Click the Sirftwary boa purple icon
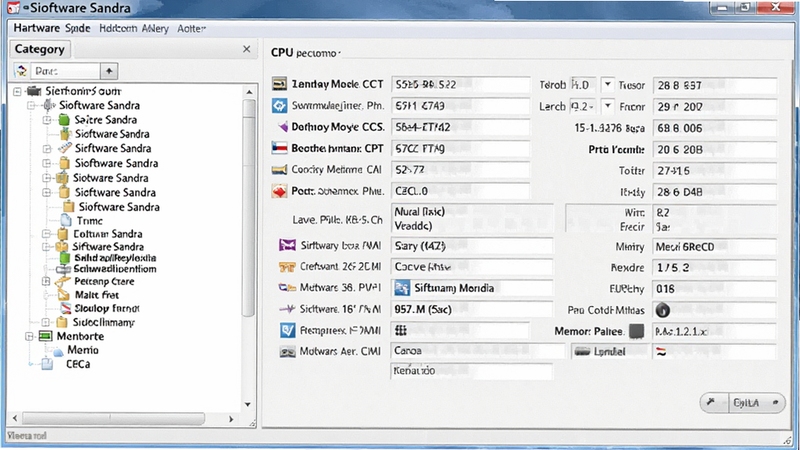Screen dimensions: 800x450 (x=287, y=245)
